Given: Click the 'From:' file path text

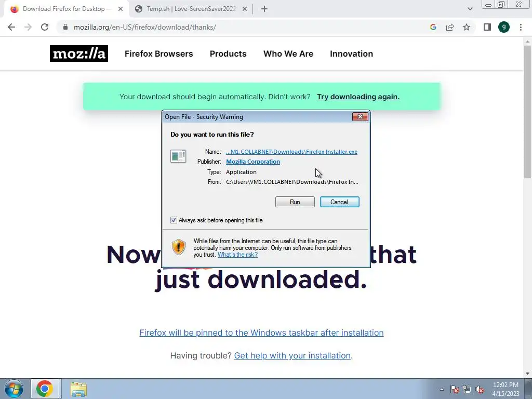Looking at the screenshot, I should (x=292, y=182).
